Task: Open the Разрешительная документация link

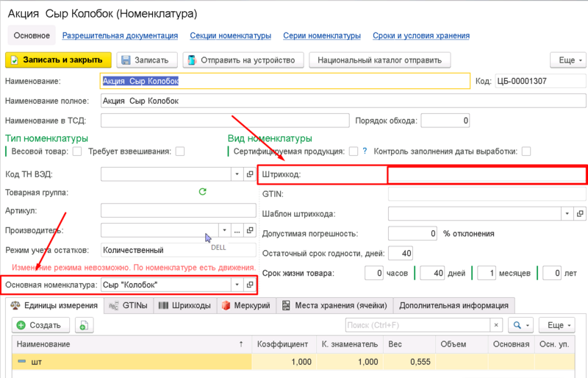Action: point(120,35)
